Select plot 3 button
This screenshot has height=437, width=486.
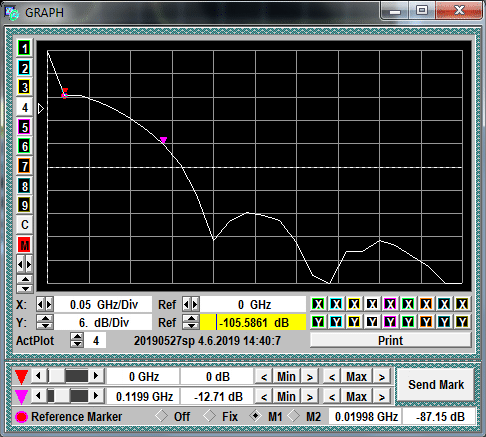pyautogui.click(x=24, y=88)
